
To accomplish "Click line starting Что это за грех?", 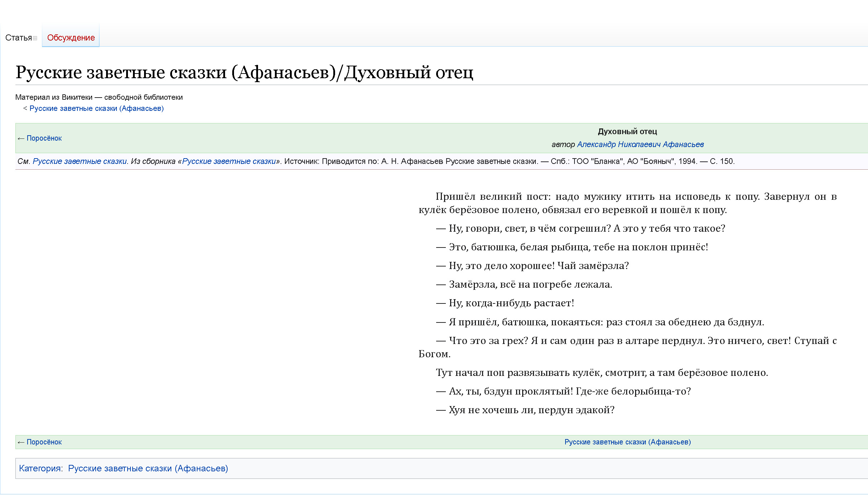I will pos(628,347).
